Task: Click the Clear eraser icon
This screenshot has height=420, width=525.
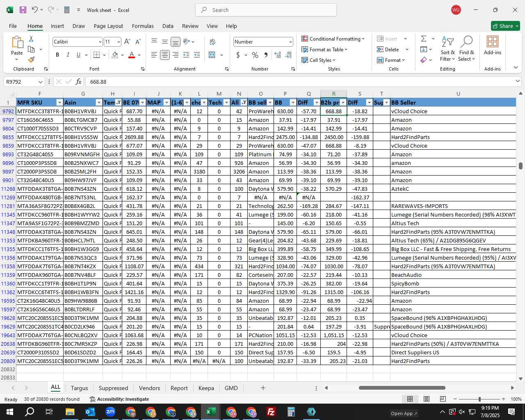Action: (x=424, y=60)
